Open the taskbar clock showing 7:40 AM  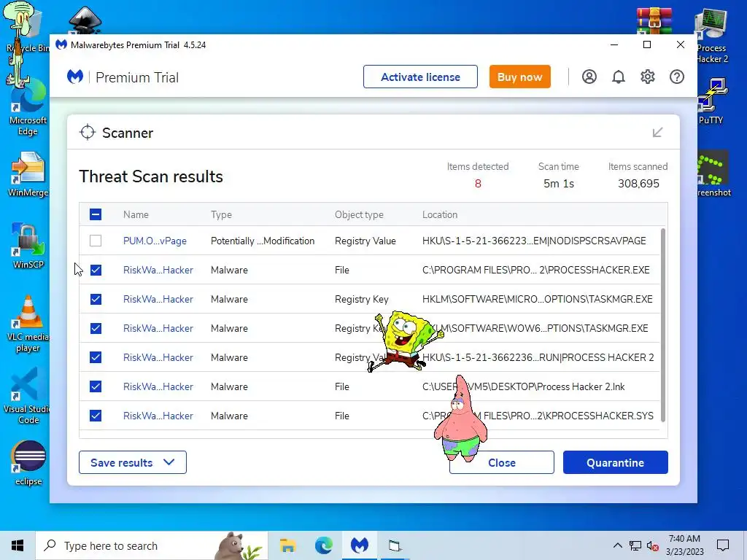[x=684, y=545]
